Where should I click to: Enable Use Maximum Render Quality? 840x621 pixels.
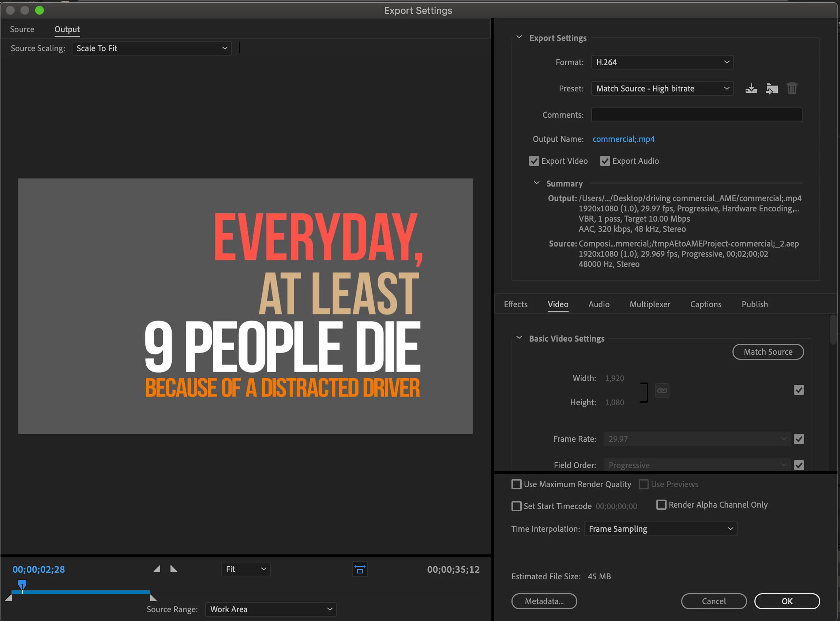517,484
